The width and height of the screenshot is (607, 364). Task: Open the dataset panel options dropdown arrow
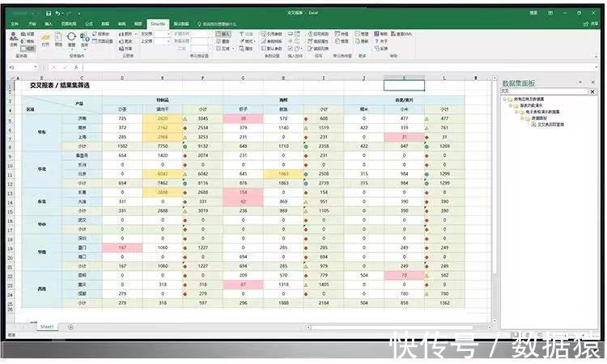580,83
